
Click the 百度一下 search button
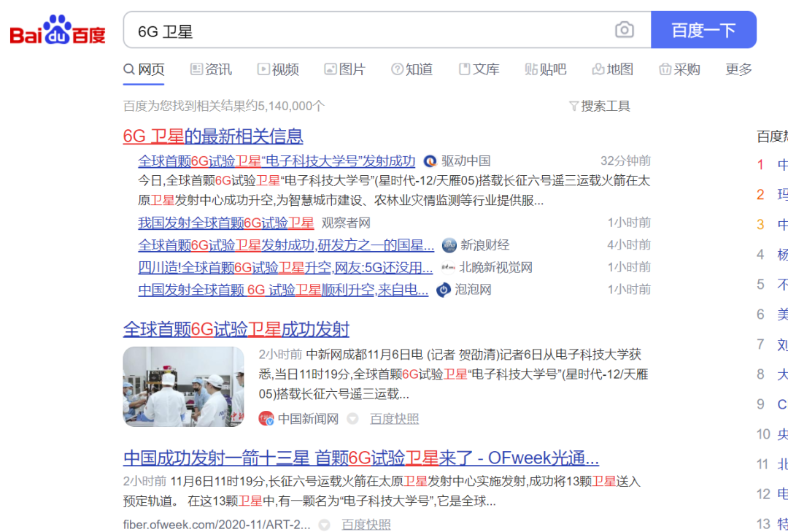(x=703, y=30)
